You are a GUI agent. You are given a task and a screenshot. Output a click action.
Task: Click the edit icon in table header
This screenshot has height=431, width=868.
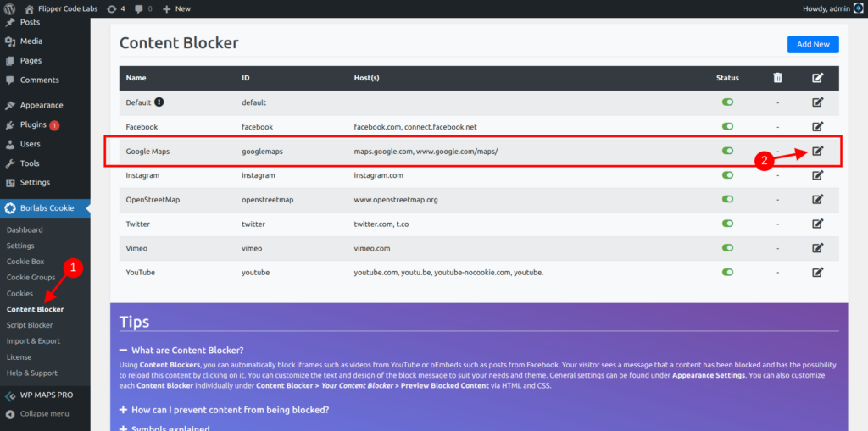pyautogui.click(x=818, y=78)
